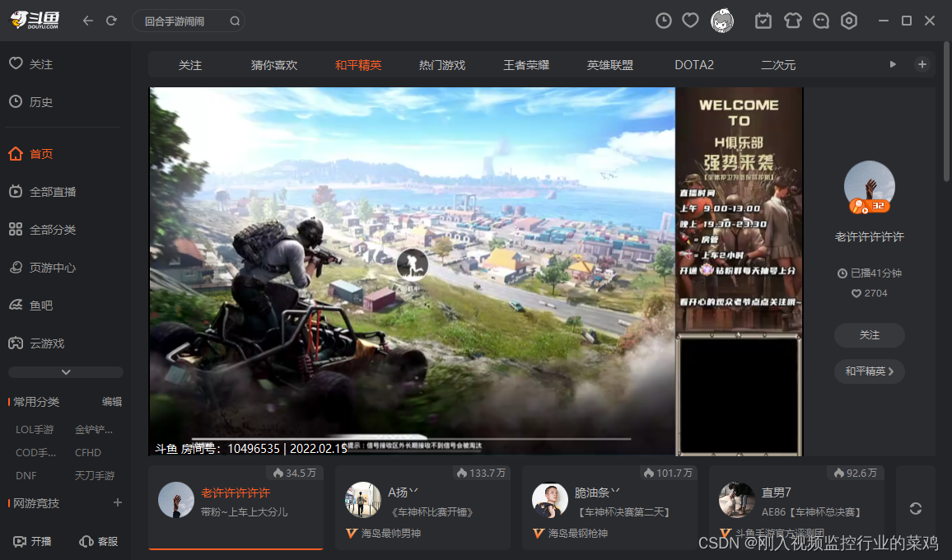The height and width of the screenshot is (560, 952).
Task: Open the messages chat icon
Action: pos(821,21)
